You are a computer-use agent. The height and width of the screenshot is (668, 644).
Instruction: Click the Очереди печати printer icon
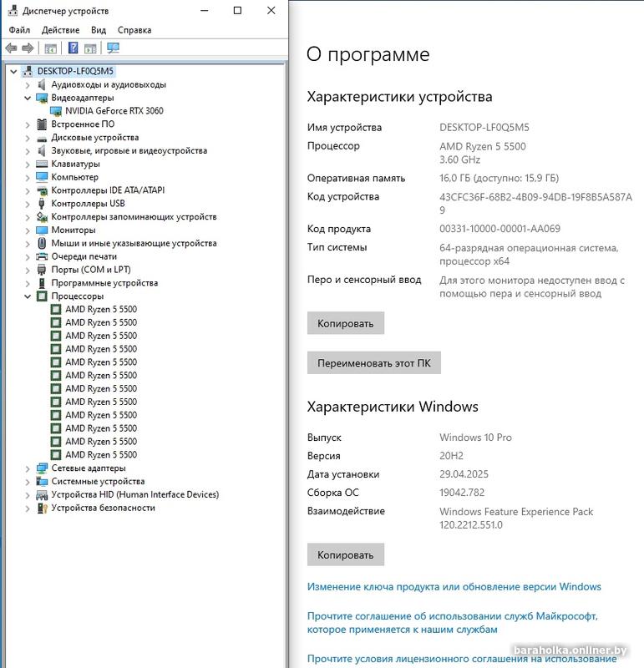(x=42, y=256)
